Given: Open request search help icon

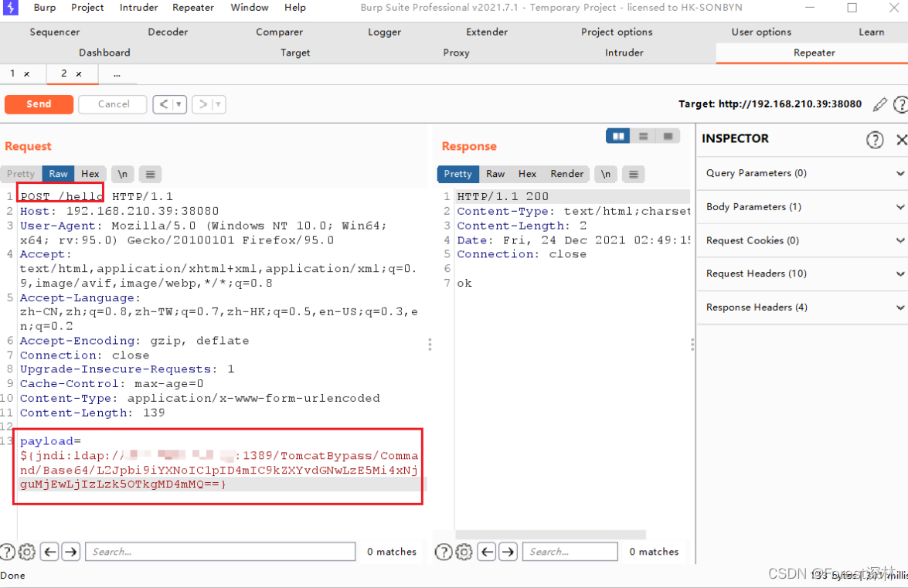Looking at the screenshot, I should click(8, 552).
